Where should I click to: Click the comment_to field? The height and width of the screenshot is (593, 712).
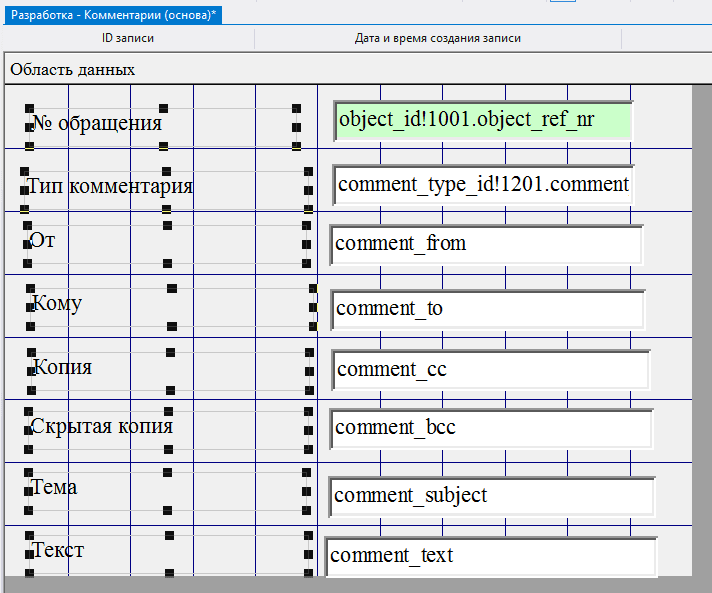(488, 309)
